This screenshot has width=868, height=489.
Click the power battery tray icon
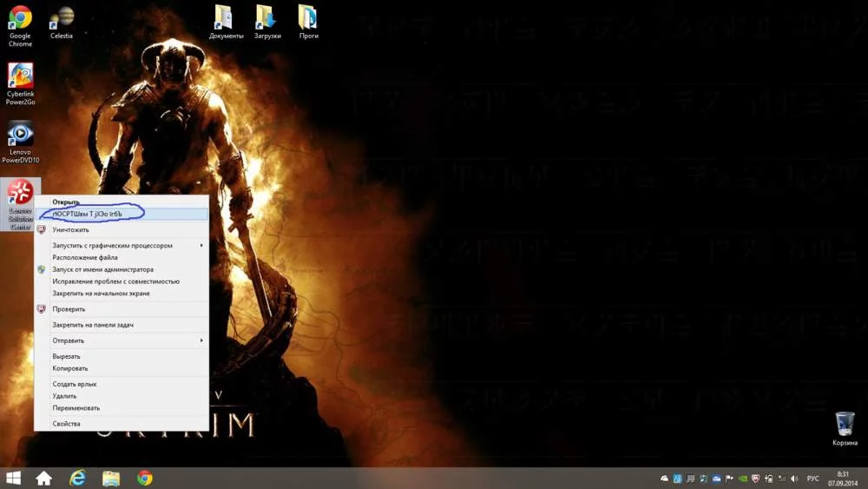pyautogui.click(x=768, y=479)
